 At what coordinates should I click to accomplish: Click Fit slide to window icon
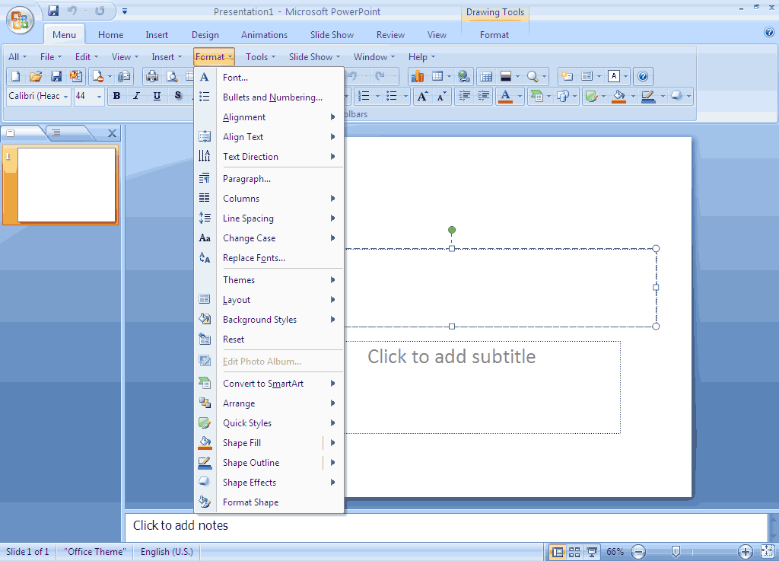768,551
